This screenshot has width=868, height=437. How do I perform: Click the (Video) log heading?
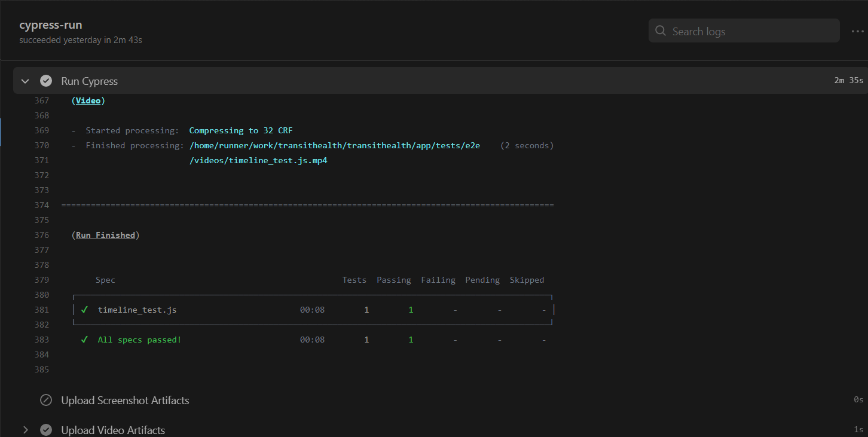[88, 100]
